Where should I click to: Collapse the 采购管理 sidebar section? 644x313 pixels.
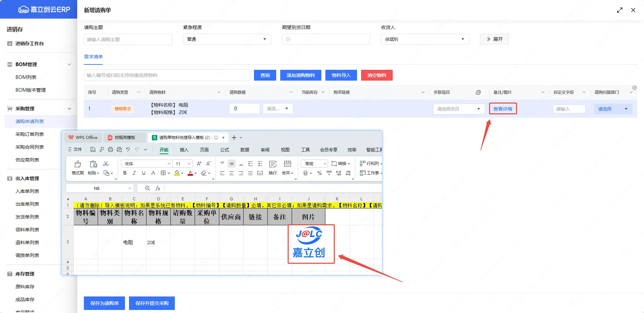(69, 109)
